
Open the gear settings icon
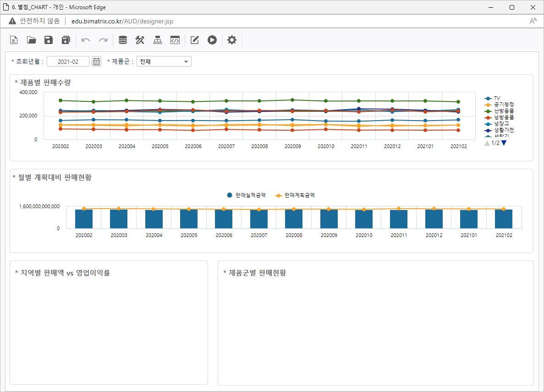(x=232, y=40)
